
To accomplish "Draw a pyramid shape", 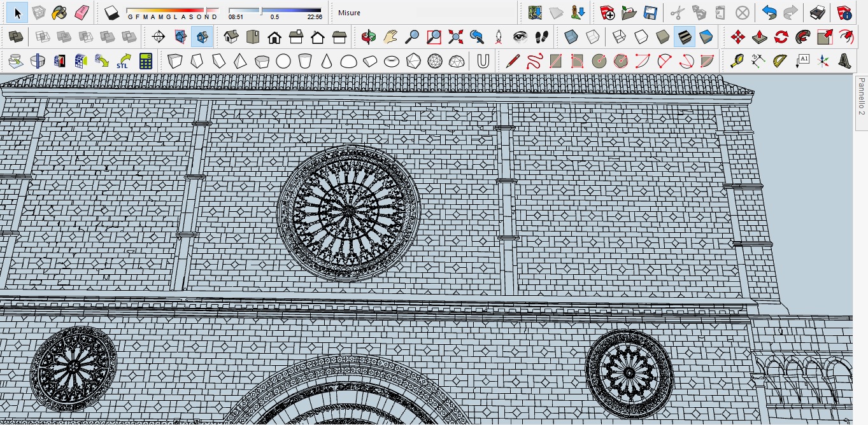I will (x=240, y=61).
